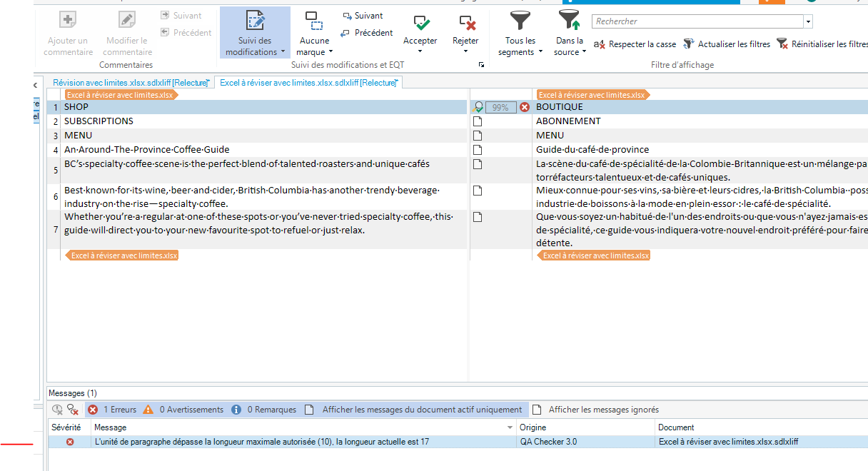Click inside the Rechercher filter field

coord(697,21)
